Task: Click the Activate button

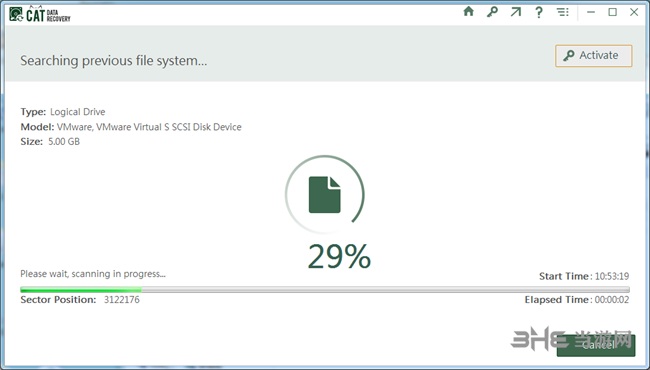Action: tap(594, 56)
